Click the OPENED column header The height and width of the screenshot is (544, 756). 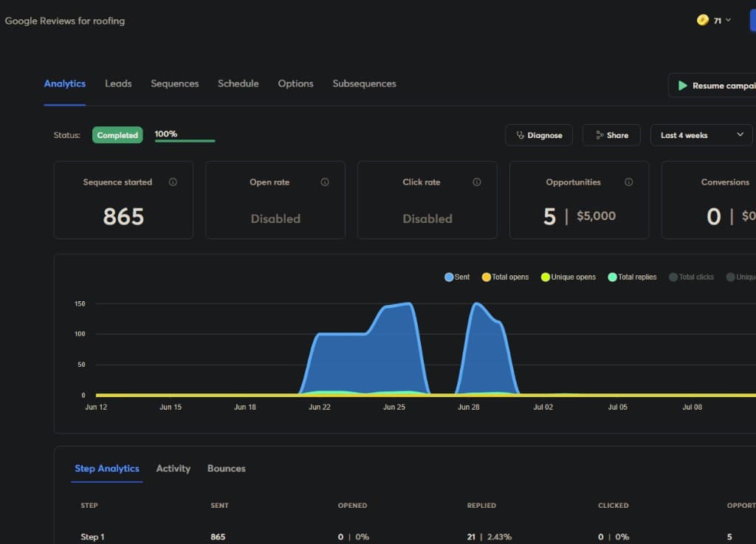(x=352, y=506)
